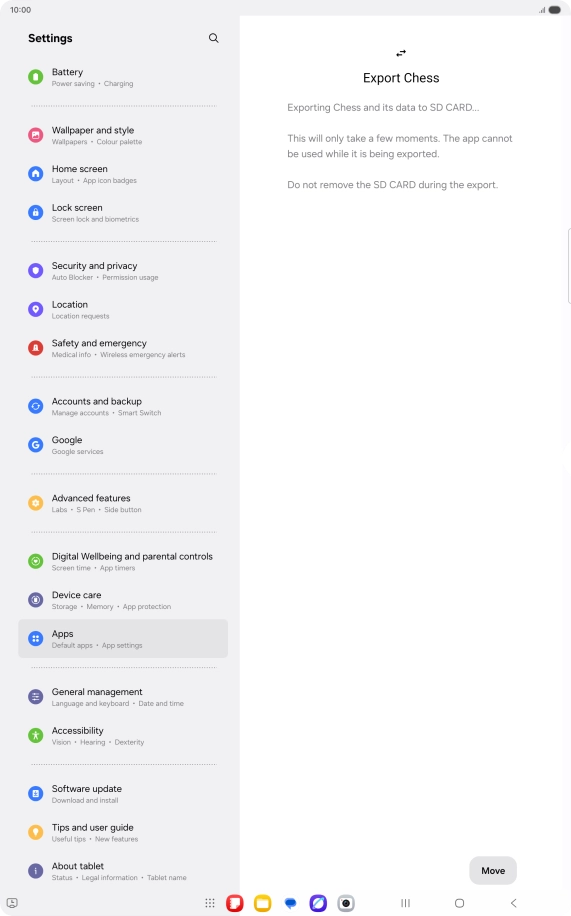571x916 pixels.
Task: Tap the screenshot assistant icon in corner
Action: (x=12, y=903)
